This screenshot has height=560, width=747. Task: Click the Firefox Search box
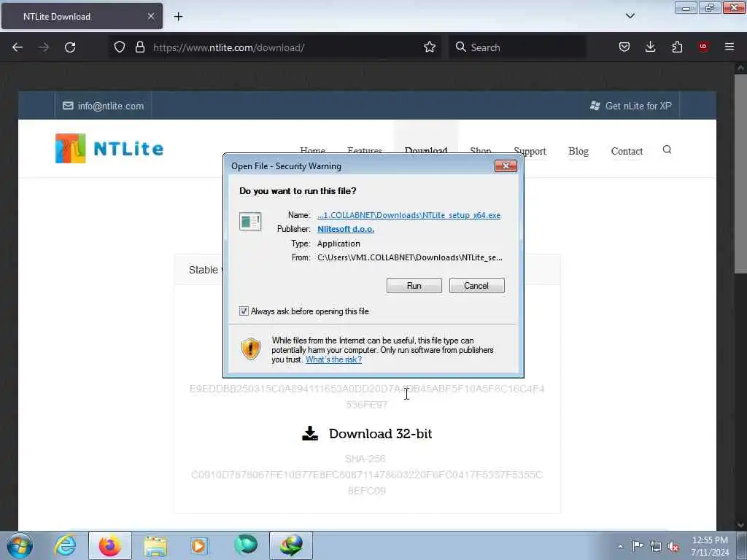click(517, 47)
